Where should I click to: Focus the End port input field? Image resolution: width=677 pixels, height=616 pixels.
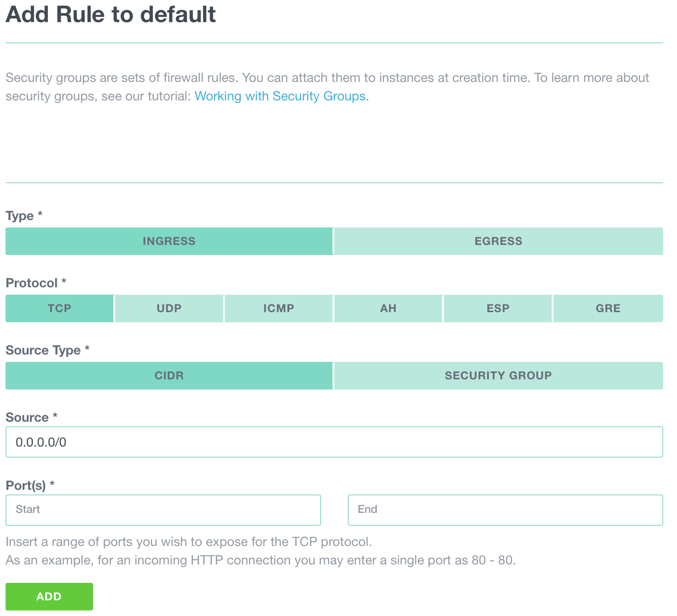click(505, 510)
